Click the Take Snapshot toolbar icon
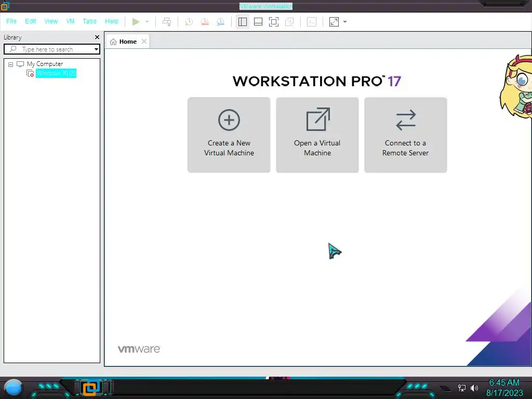 point(189,22)
